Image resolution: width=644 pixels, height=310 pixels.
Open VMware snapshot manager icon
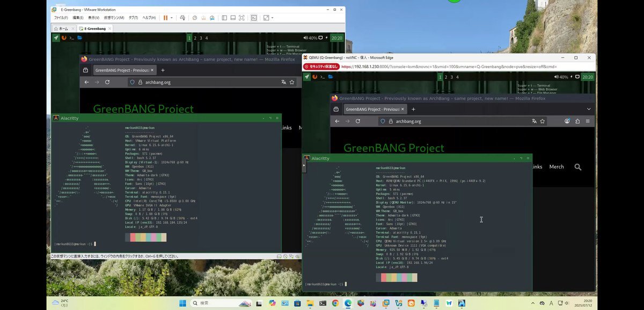212,18
